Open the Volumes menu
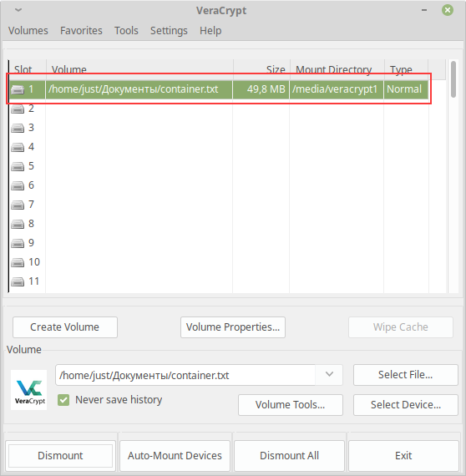This screenshot has width=466, height=476. pos(28,31)
